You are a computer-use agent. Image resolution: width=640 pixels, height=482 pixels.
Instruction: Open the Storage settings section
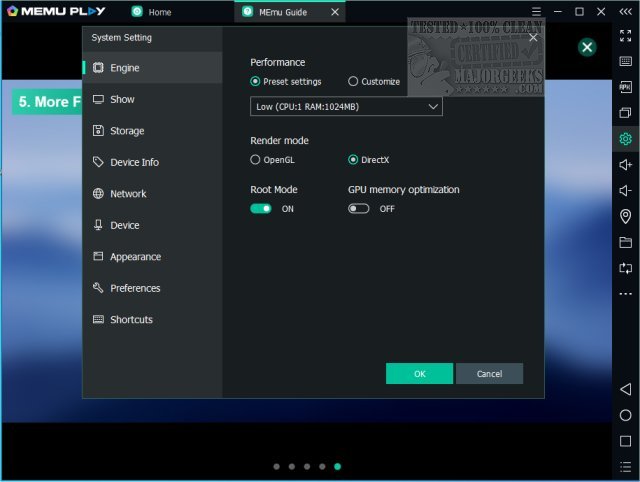pyautogui.click(x=153, y=131)
